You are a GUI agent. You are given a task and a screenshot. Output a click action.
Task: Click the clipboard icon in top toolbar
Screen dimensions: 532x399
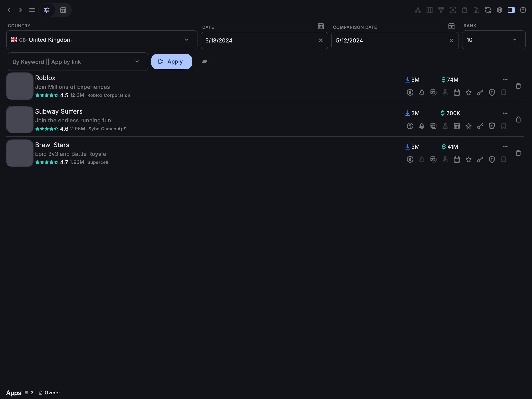(x=465, y=10)
